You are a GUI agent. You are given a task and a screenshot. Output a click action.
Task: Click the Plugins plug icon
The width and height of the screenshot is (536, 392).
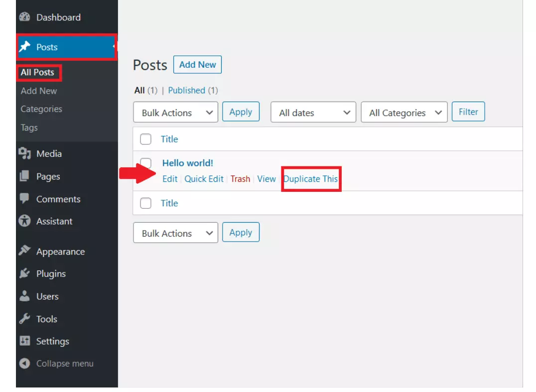pyautogui.click(x=24, y=273)
